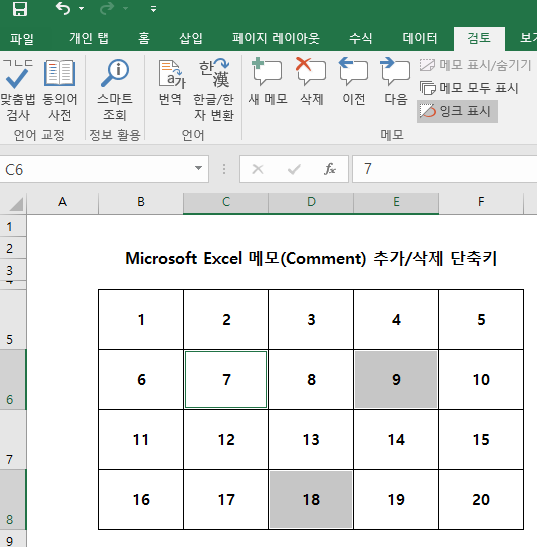Click the formula bar showing 7
537x547 pixels.
pyautogui.click(x=445, y=169)
